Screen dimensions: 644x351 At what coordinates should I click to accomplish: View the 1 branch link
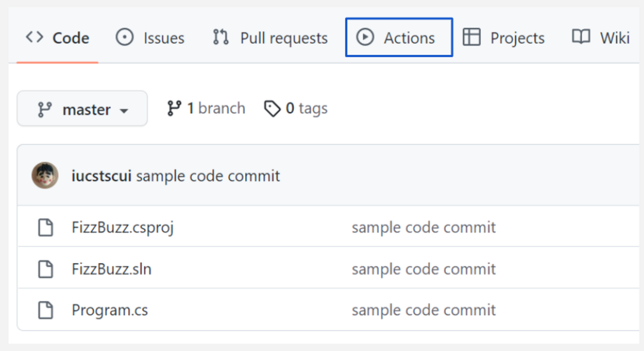click(215, 109)
